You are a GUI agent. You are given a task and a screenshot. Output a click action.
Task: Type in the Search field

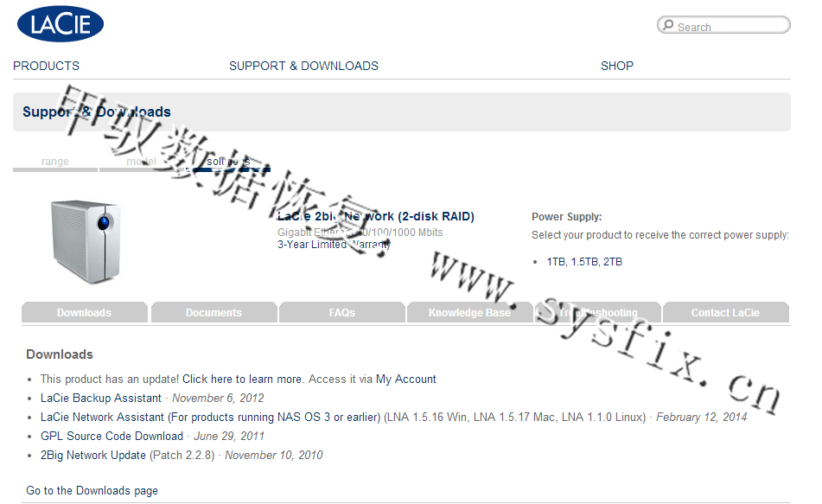[730, 27]
